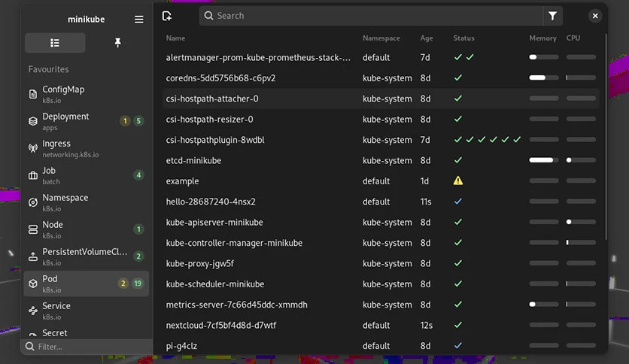Click coredns memory usage bar
This screenshot has height=364, width=629.
pyautogui.click(x=544, y=77)
